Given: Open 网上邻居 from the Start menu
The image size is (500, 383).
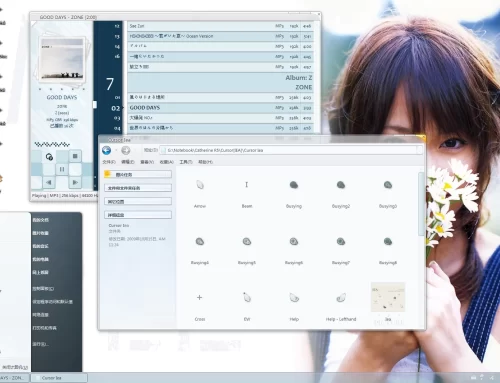Looking at the screenshot, I should point(41,272).
